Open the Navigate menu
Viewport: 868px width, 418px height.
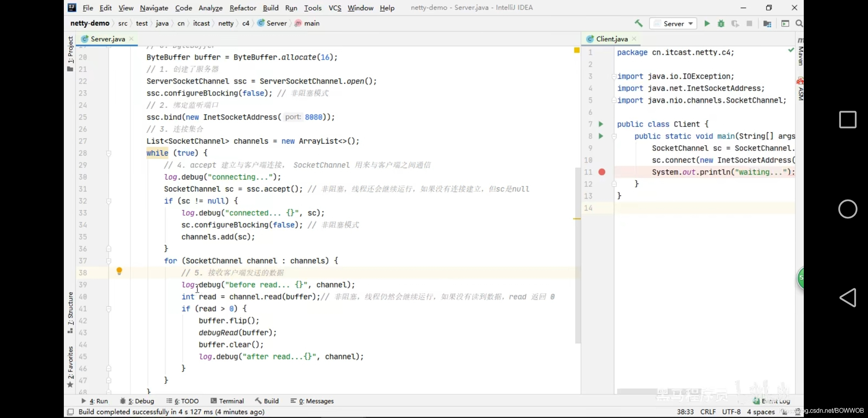pyautogui.click(x=154, y=8)
